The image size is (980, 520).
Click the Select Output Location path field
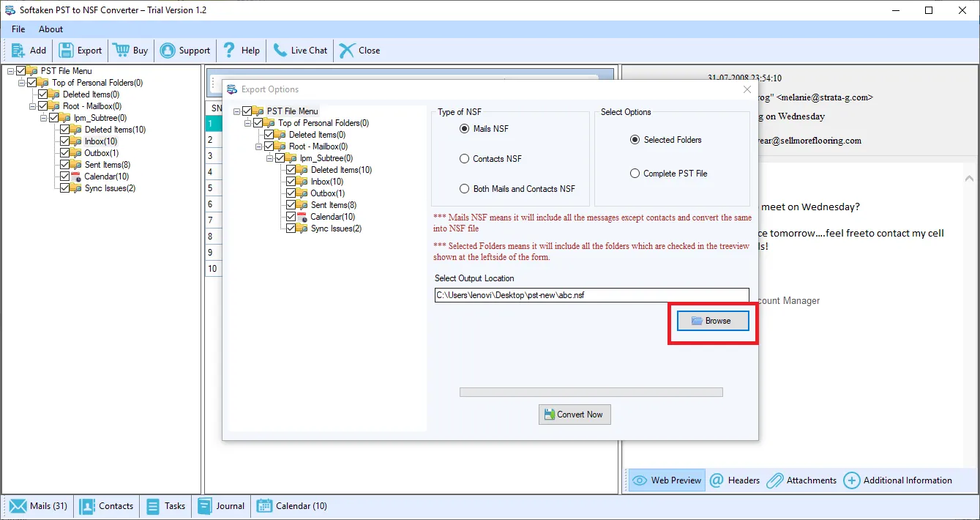(x=592, y=295)
